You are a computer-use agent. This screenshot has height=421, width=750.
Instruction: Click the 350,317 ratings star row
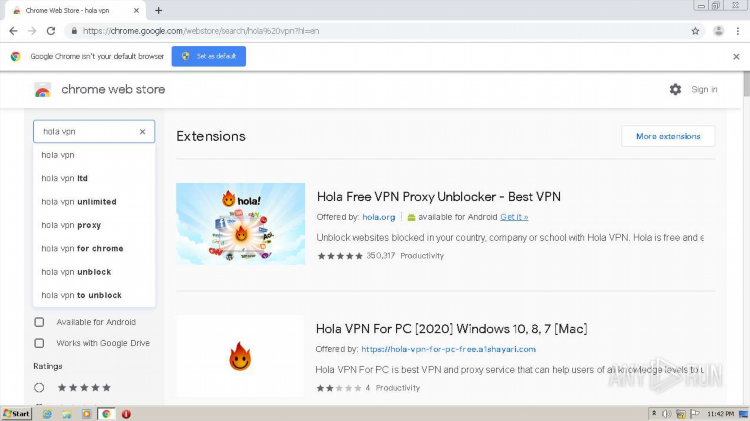click(340, 256)
